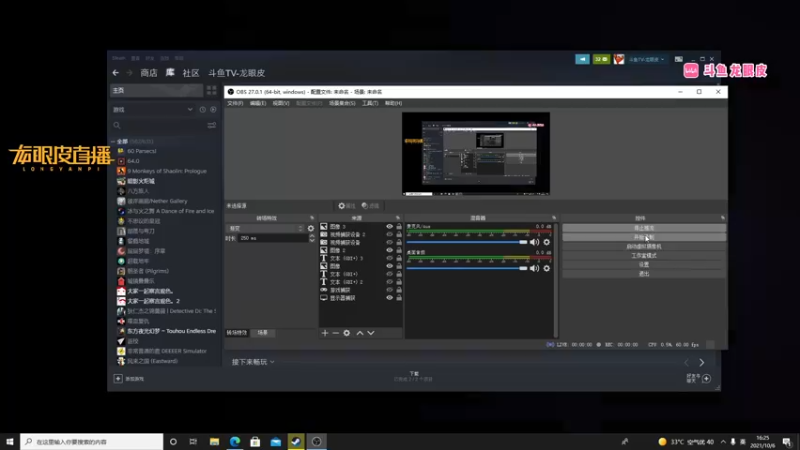Open first mixer channel settings gear

point(546,242)
